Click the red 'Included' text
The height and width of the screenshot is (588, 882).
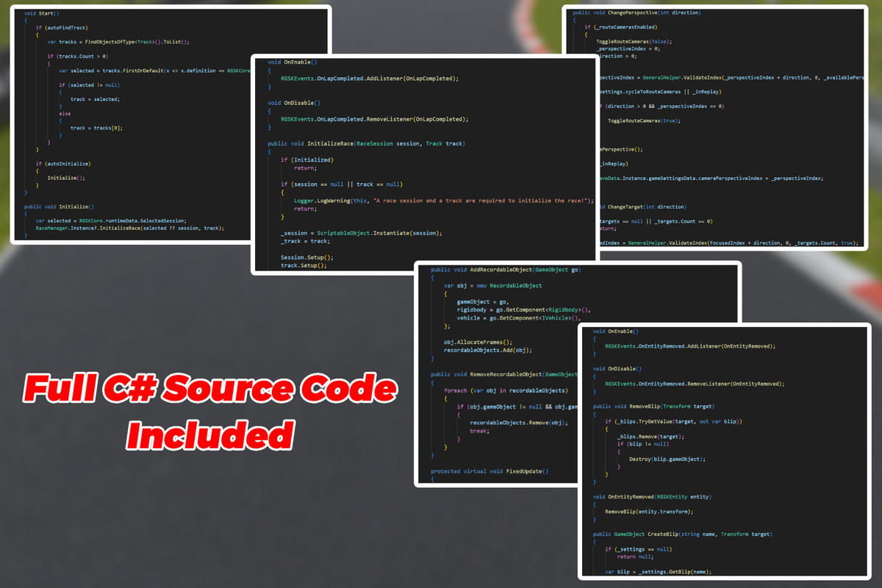[x=209, y=435]
